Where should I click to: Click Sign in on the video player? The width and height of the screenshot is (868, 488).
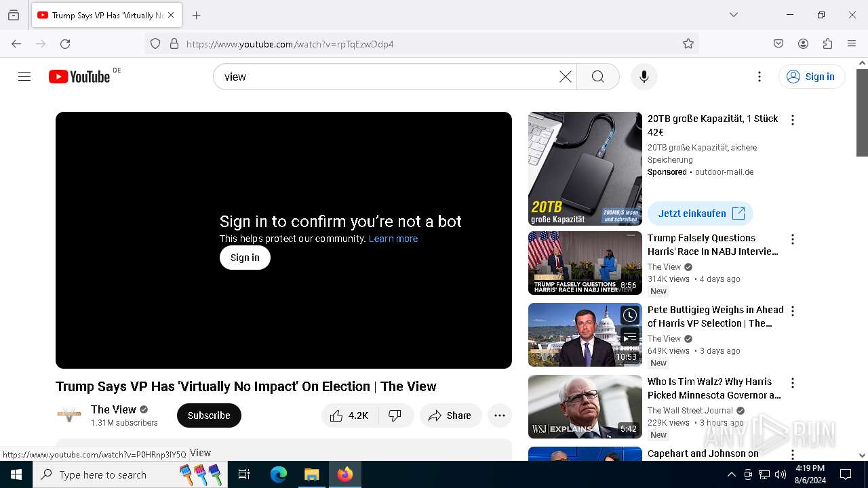245,258
